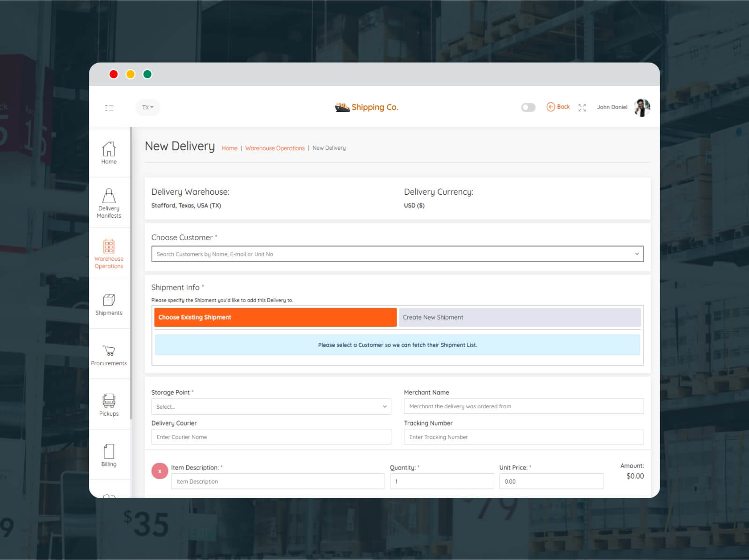Open Delivery Manifests in the sidebar
This screenshot has width=749, height=560.
click(x=109, y=203)
